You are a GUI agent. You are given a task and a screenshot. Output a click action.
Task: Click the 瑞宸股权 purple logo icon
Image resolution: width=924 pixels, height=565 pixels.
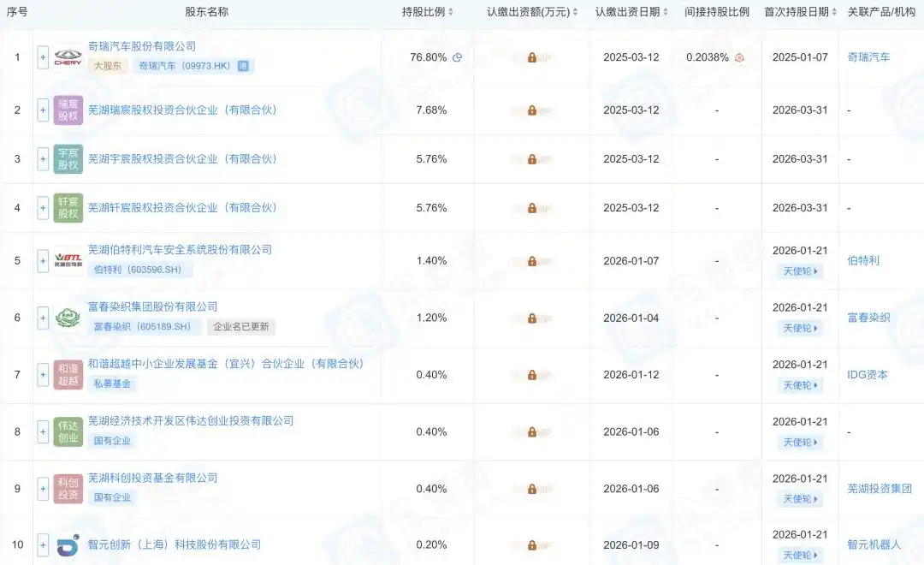68,110
